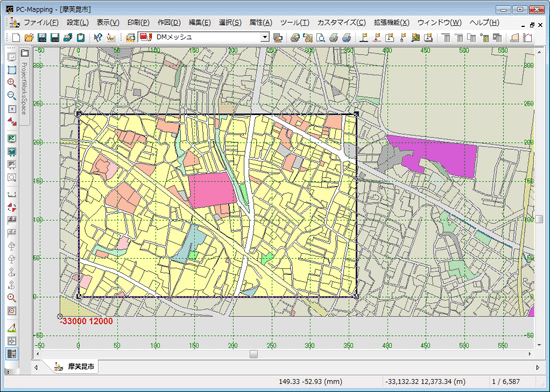Click the colored map layer icon in top toolbar

click(x=416, y=37)
